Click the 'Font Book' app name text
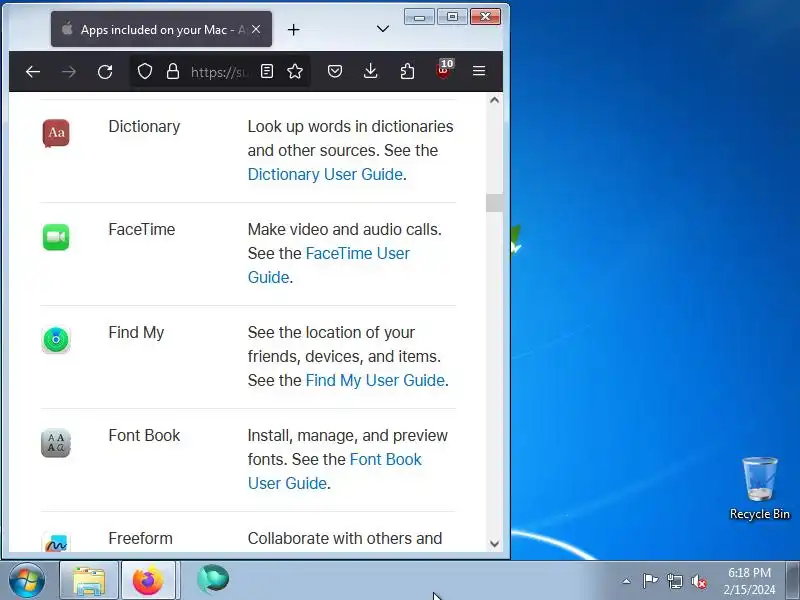The image size is (800, 600). click(144, 436)
